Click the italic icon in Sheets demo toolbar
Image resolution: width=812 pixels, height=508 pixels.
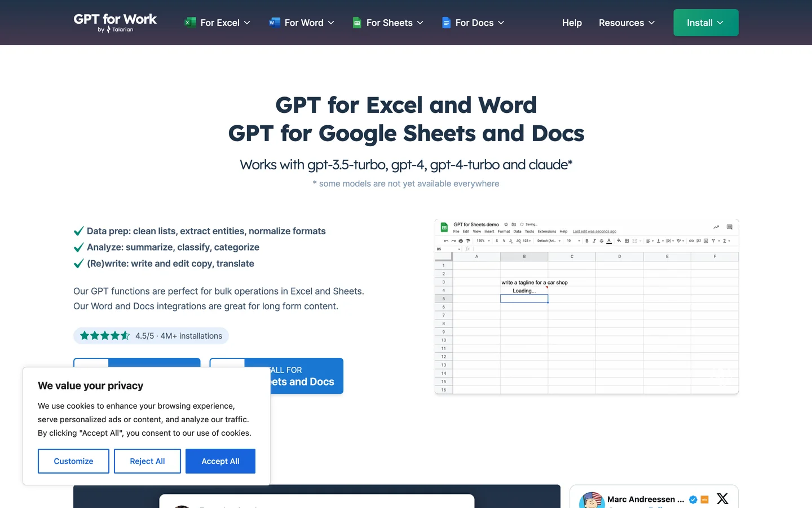pyautogui.click(x=594, y=241)
